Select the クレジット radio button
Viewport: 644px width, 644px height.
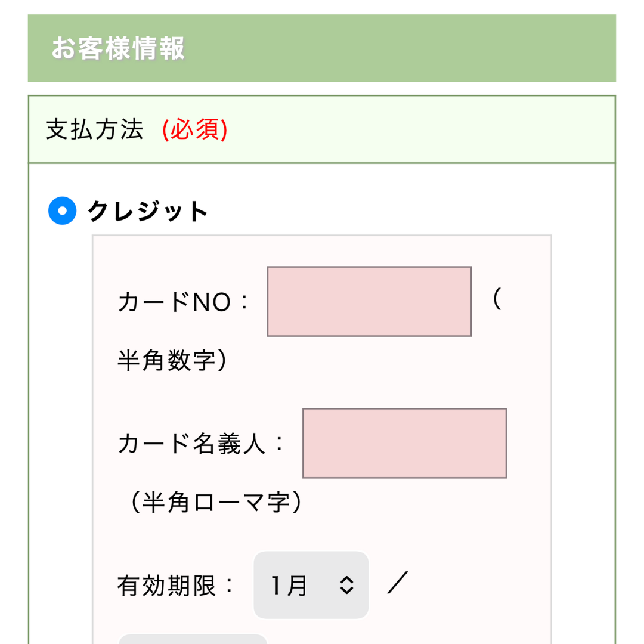(63, 210)
